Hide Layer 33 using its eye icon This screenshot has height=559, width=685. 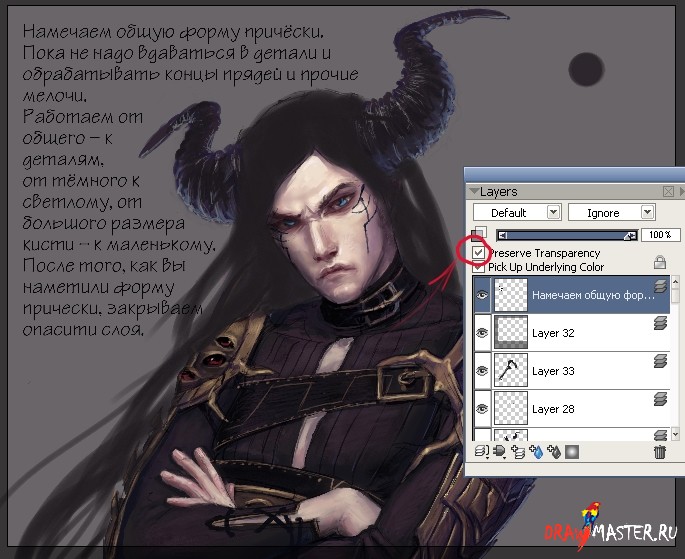click(x=482, y=371)
